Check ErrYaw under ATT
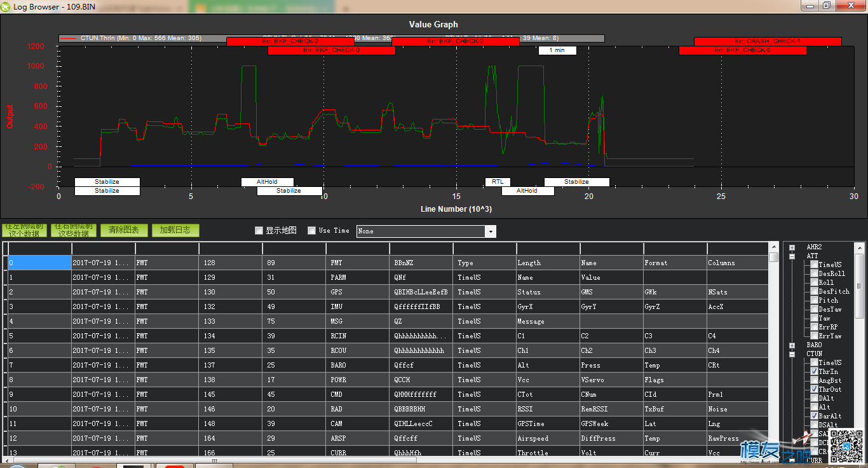This screenshot has height=468, width=868. point(814,336)
